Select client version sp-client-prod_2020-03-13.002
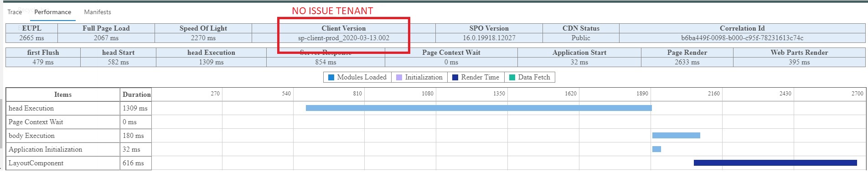The width and height of the screenshot is (868, 179). pos(344,38)
